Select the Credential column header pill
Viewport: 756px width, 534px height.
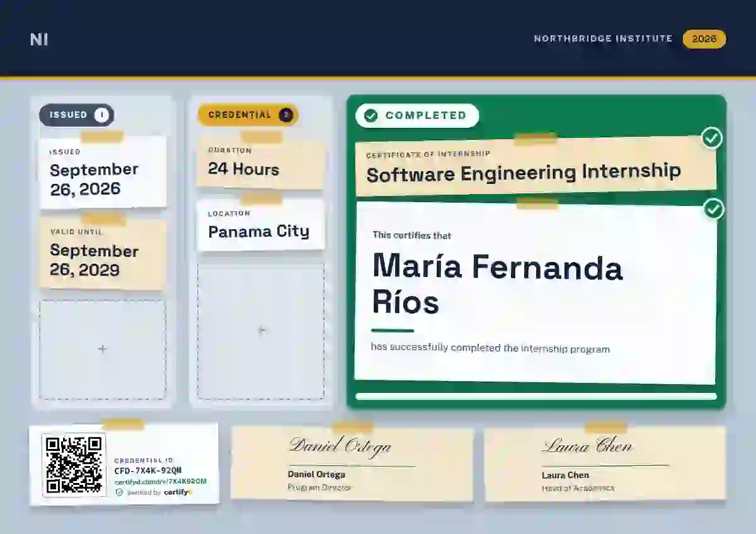tap(248, 115)
